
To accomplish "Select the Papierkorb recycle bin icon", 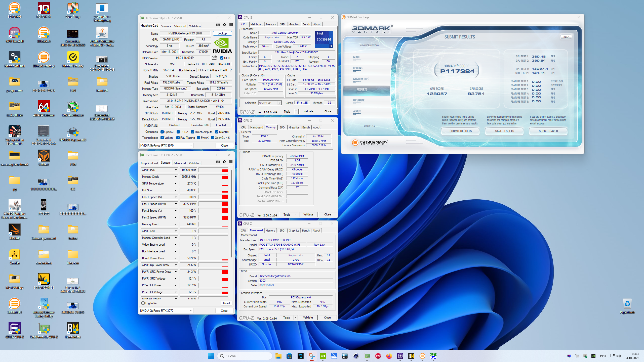I will coord(627,306).
